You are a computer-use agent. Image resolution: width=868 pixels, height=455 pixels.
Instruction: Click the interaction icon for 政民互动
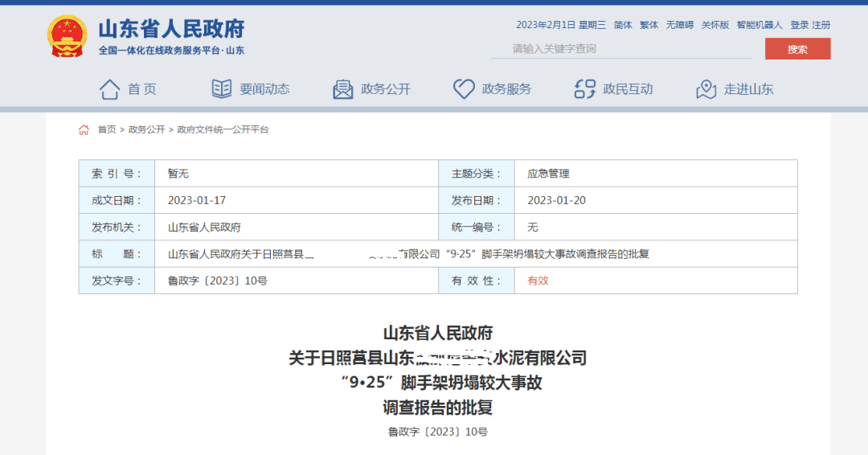point(585,89)
